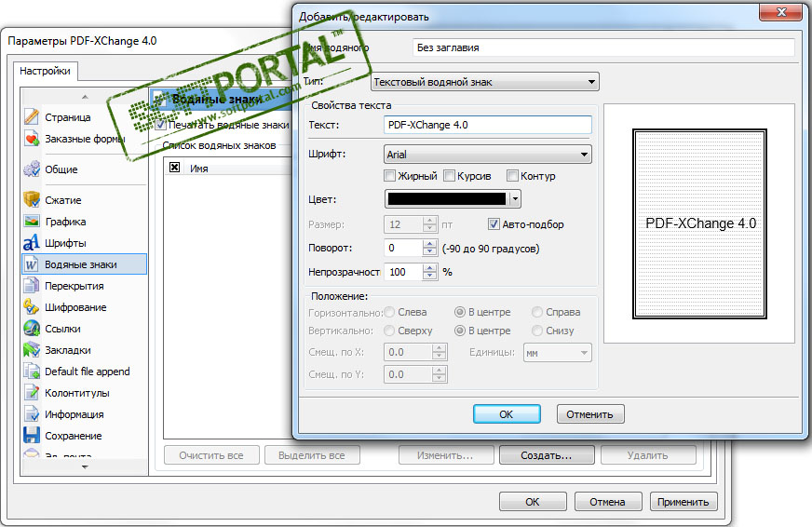The width and height of the screenshot is (812, 527).
Task: Uncheck the Авто-подбор size checkbox
Action: (x=494, y=224)
